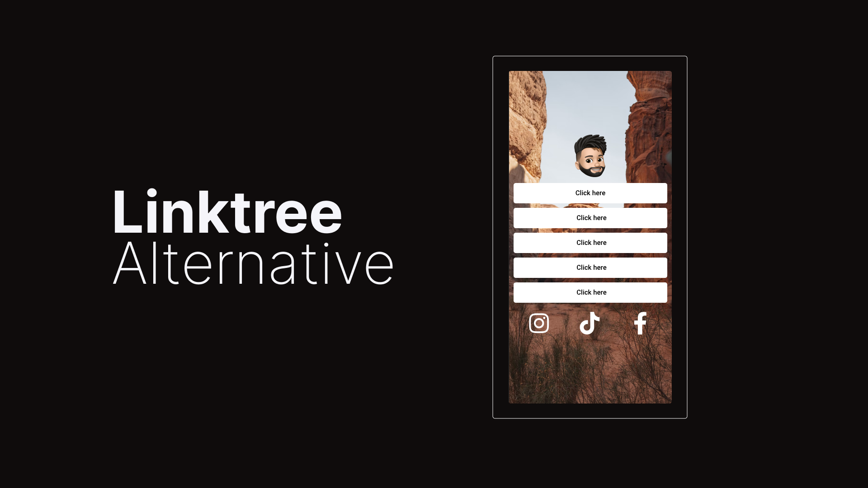Click the second 'Click here' button
868x488 pixels.
coord(590,217)
